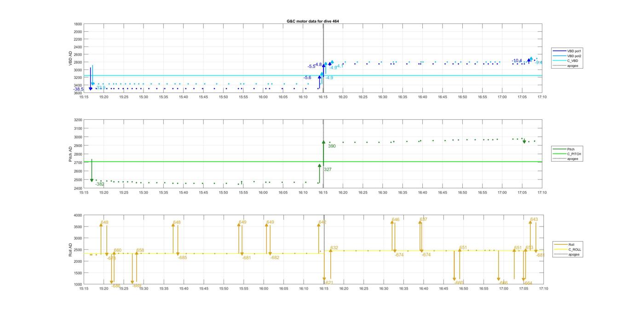
Task: Click the "643" roll annotation
Action: (534, 220)
